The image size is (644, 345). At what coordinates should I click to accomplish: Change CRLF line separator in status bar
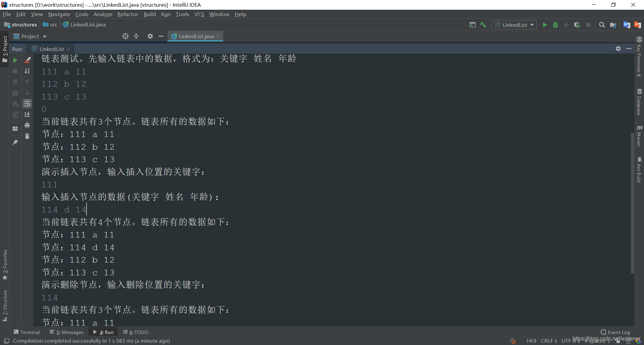click(549, 341)
